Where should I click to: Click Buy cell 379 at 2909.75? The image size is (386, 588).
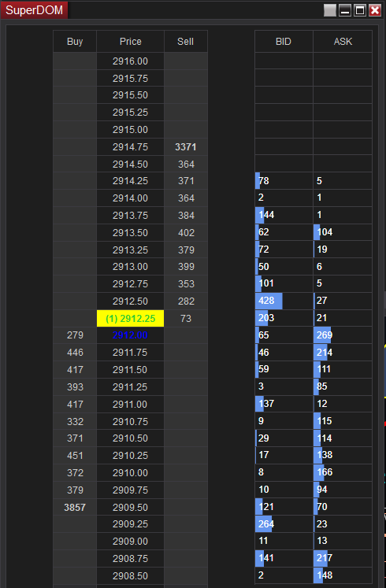click(75, 490)
